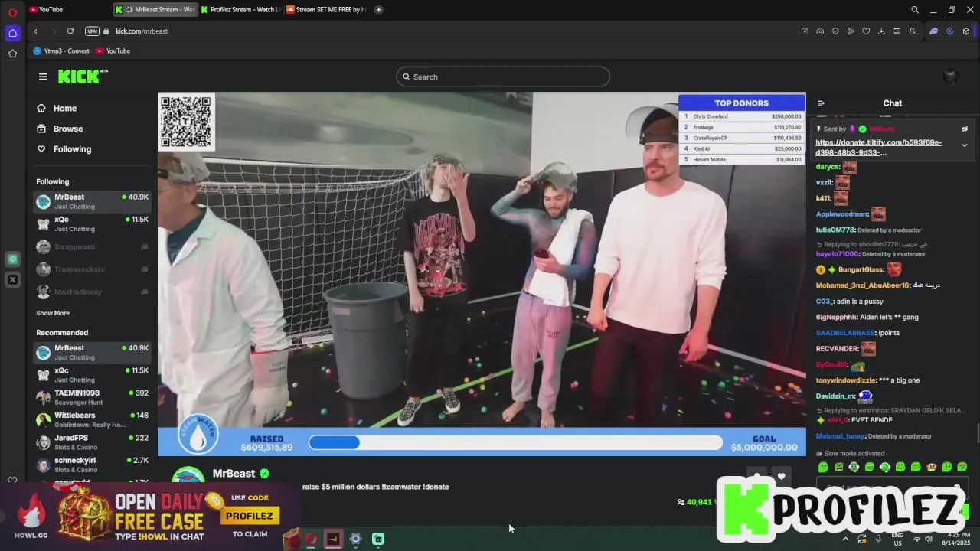Toggle the Kick hamburger sidebar menu
Viewport: 980px width, 551px height.
43,77
